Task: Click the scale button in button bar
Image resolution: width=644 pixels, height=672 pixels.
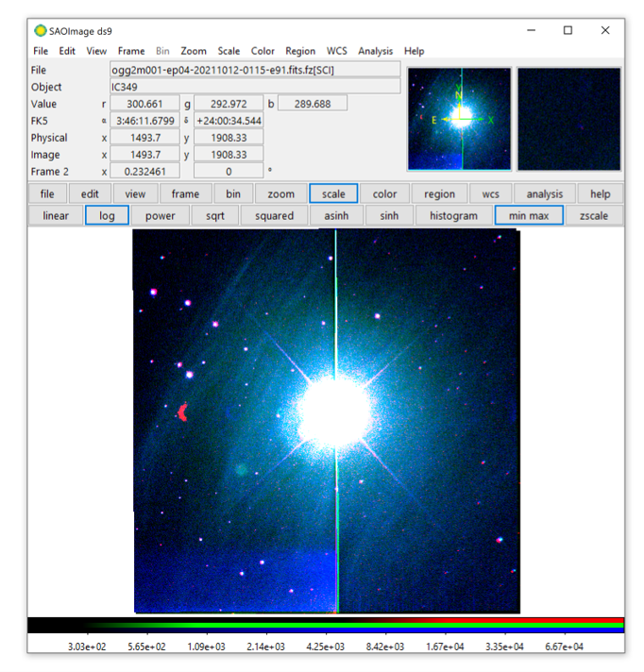Action: click(x=333, y=193)
